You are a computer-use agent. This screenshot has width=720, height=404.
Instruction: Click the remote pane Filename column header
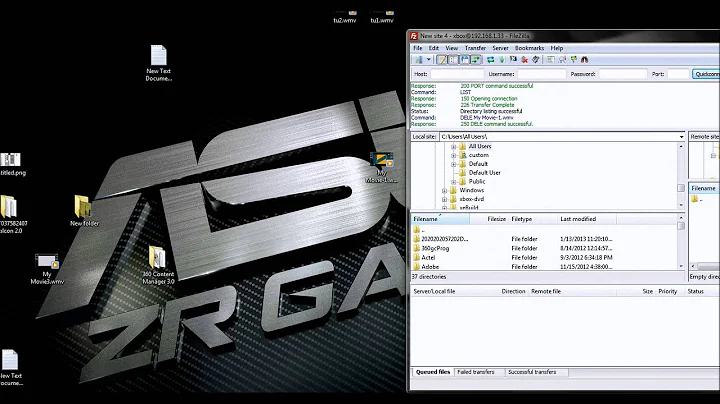coord(704,188)
